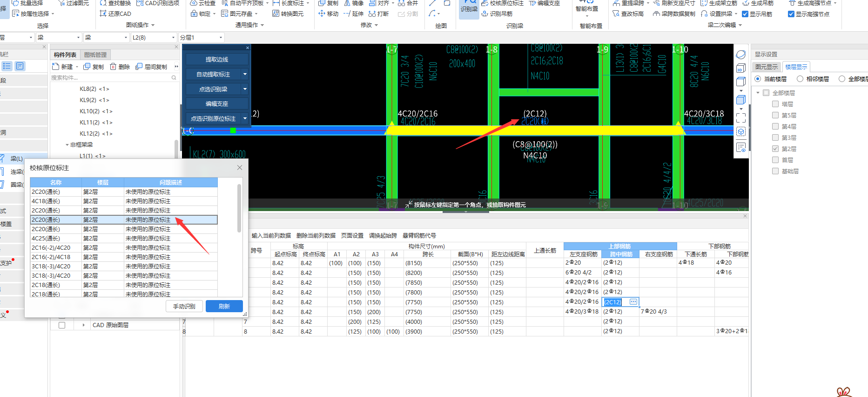Open 查找替换 find and replace
The height and width of the screenshot is (397, 868).
[x=115, y=3]
